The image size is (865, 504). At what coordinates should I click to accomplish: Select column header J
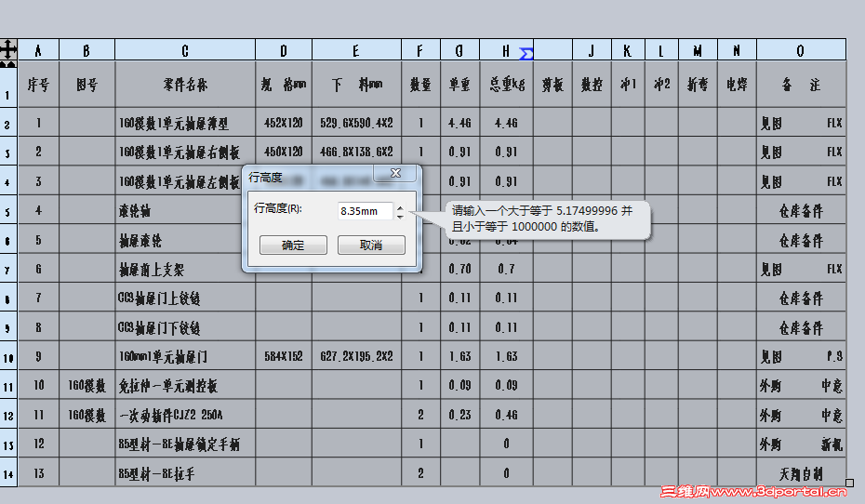[x=592, y=50]
